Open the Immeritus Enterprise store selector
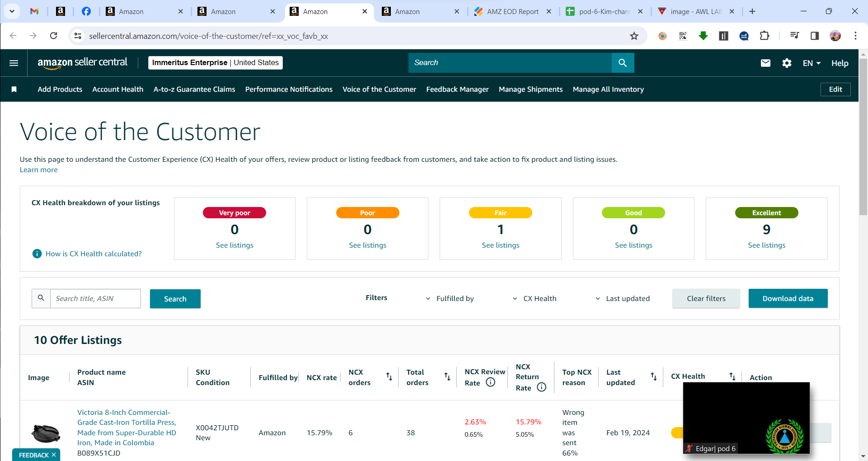 click(x=216, y=63)
